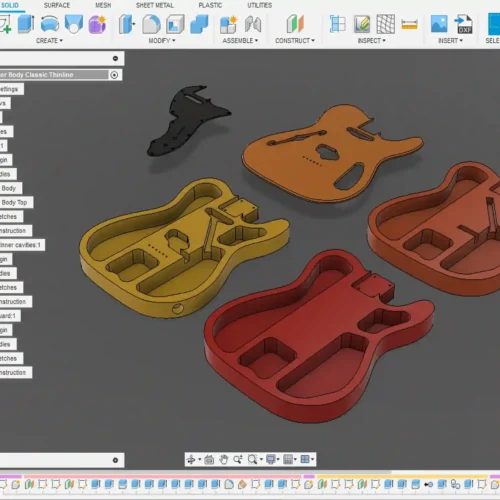500x500 pixels.
Task: Switch to the SOLID tab
Action: (9, 5)
